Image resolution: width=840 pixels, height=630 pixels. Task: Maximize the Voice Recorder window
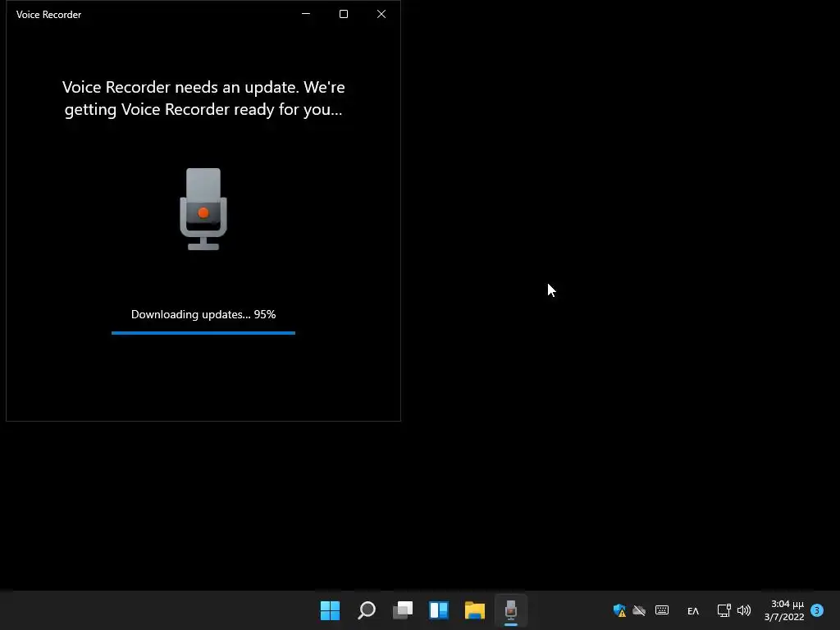click(x=344, y=14)
